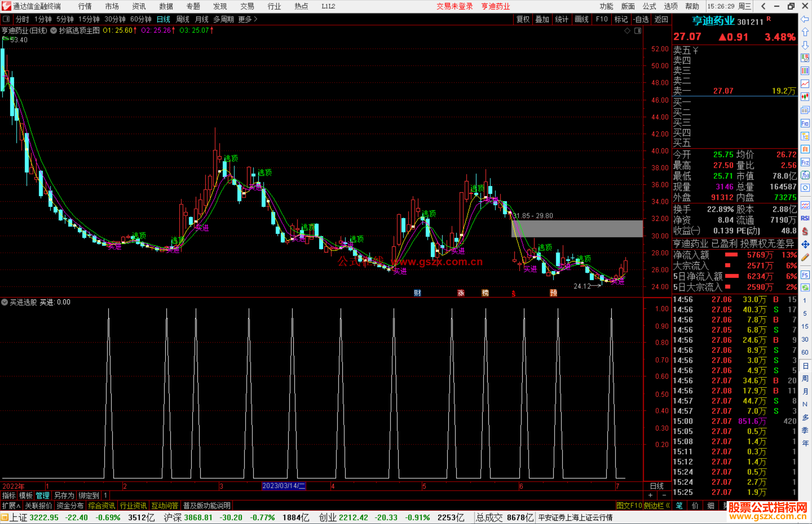Toggle the 自选 watchlist button
The height and width of the screenshot is (524, 812).
tap(641, 19)
